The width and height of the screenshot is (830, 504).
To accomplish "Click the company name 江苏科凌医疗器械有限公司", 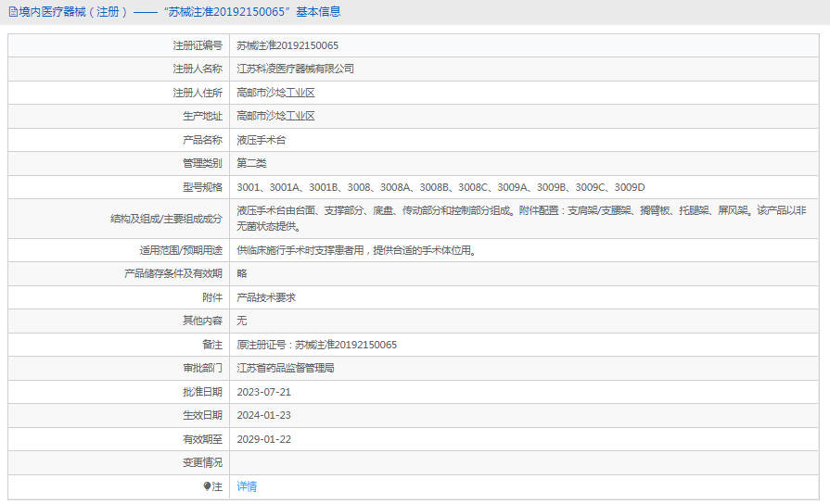I will click(x=295, y=69).
